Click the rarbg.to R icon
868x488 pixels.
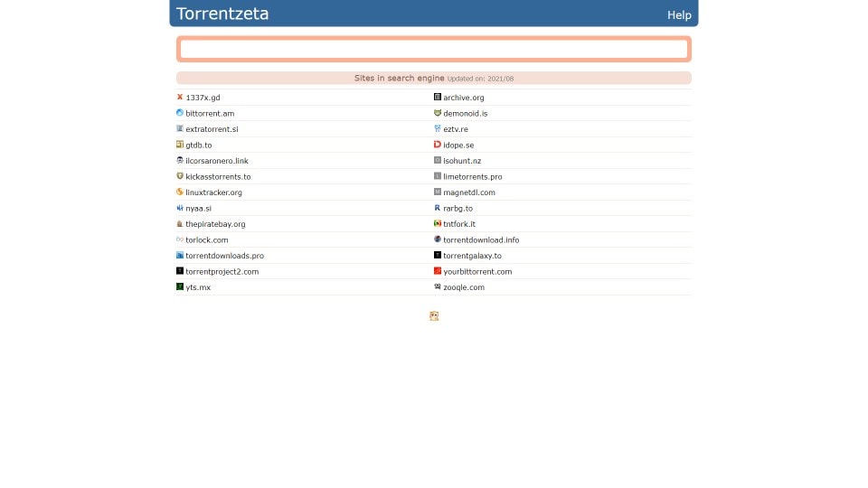coord(438,208)
